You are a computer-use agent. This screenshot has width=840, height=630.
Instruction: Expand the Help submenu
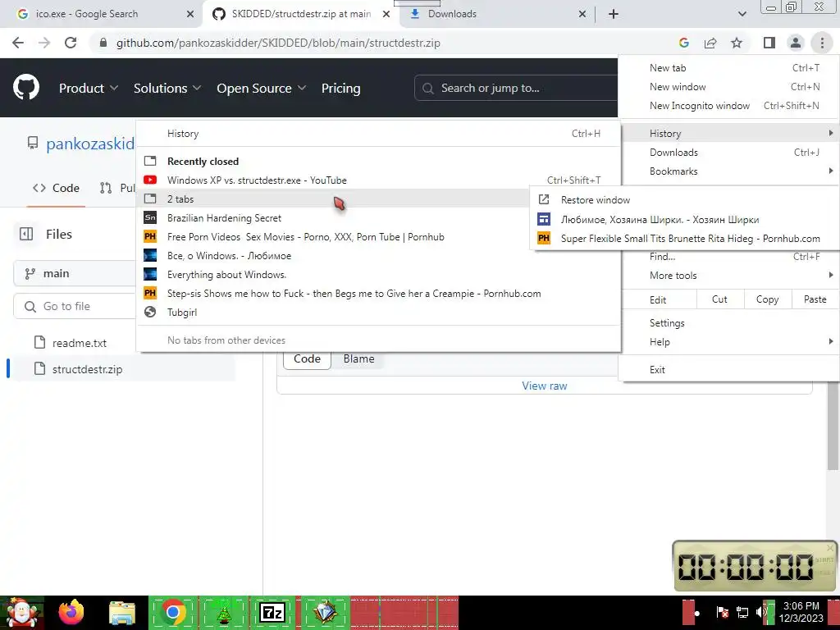pyautogui.click(x=728, y=342)
